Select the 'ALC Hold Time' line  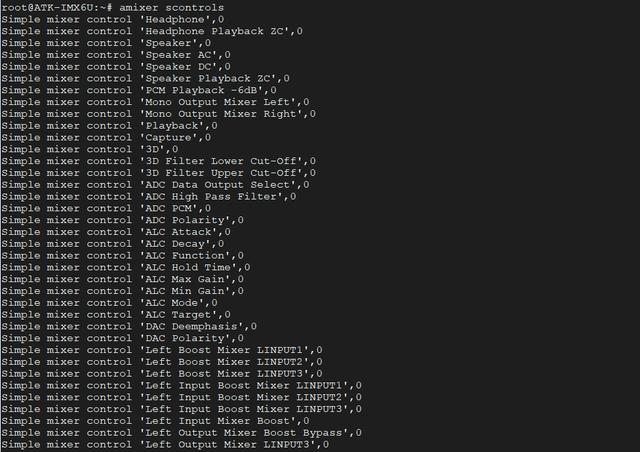(126, 268)
